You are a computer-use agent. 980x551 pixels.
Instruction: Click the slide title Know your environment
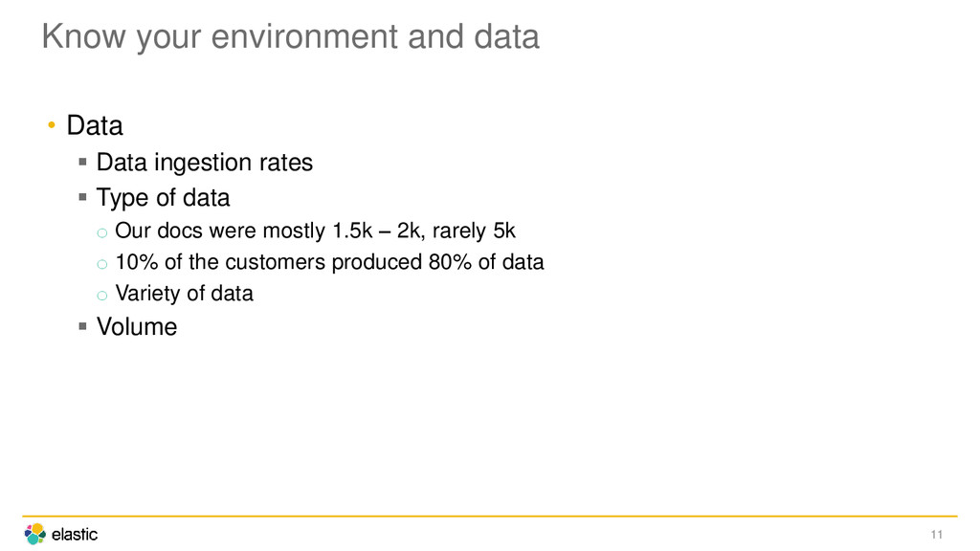[x=291, y=36]
